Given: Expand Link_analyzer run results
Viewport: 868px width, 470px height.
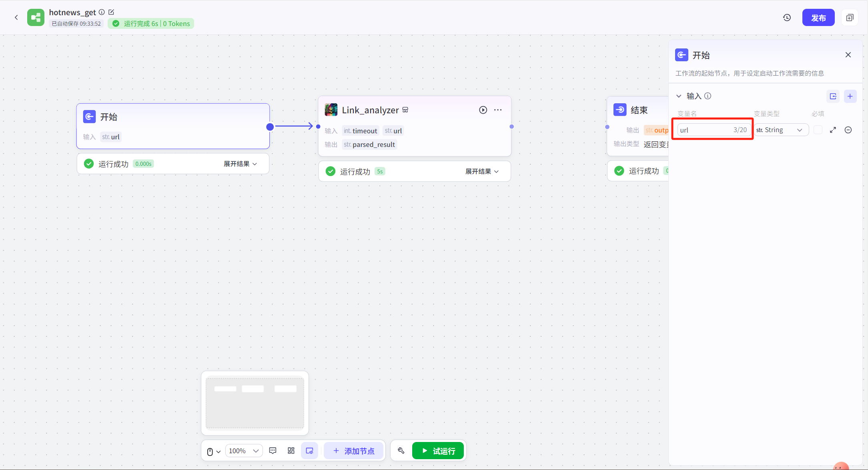Looking at the screenshot, I should pyautogui.click(x=482, y=171).
